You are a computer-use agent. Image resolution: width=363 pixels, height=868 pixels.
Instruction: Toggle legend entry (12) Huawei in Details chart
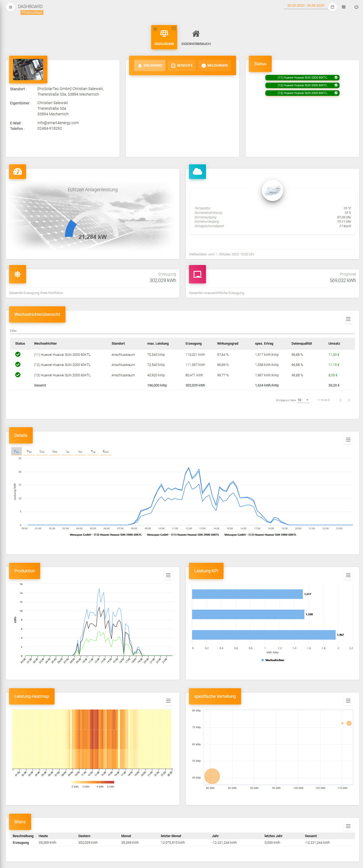(260, 535)
